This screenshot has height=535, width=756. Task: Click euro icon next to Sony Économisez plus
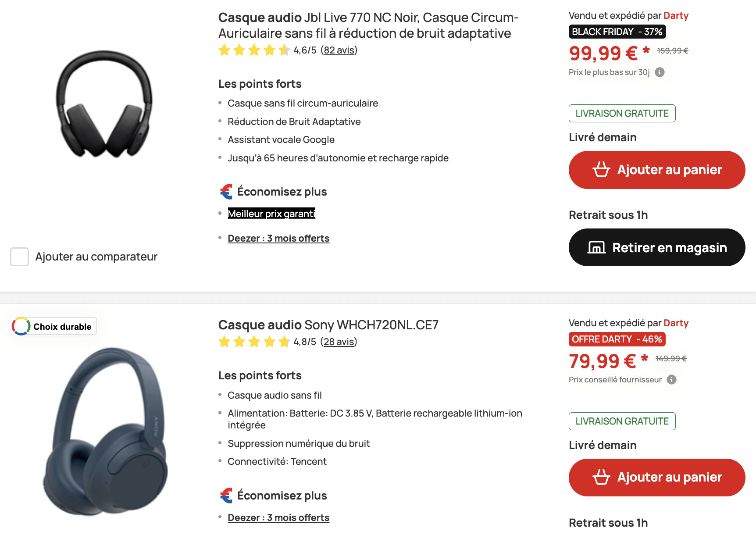pos(225,495)
